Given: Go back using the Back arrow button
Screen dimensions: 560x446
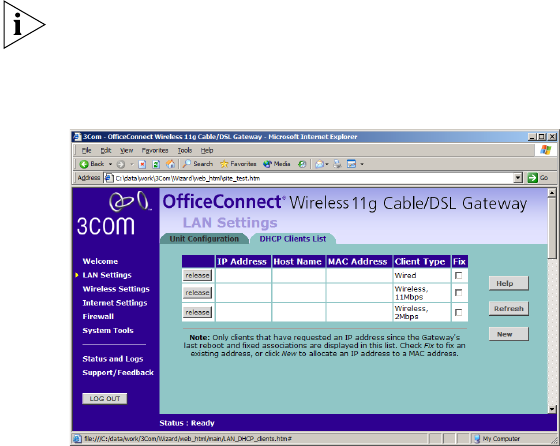Looking at the screenshot, I should [92, 164].
